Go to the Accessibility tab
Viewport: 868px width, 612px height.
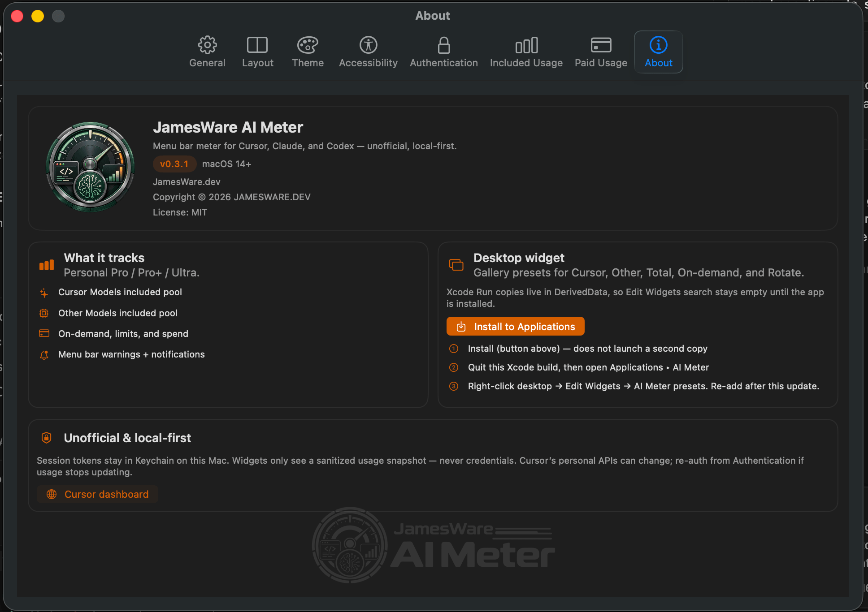click(x=368, y=52)
